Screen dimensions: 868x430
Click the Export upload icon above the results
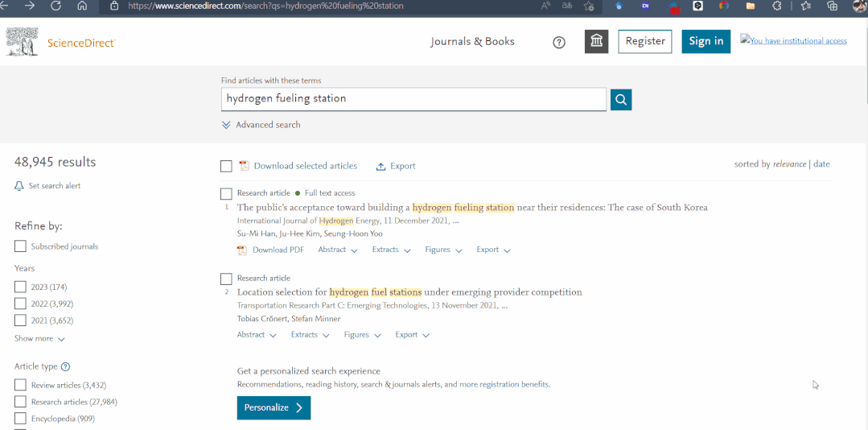click(x=381, y=167)
